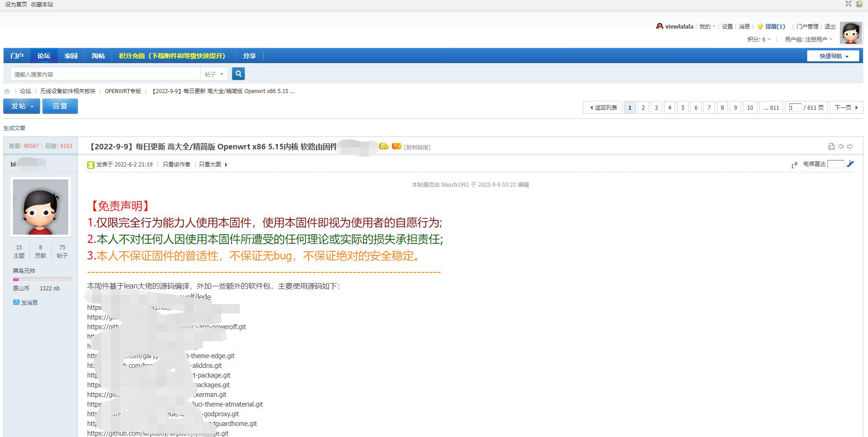Focus the search content input field
Screen dimensions: 868x437
[105, 74]
